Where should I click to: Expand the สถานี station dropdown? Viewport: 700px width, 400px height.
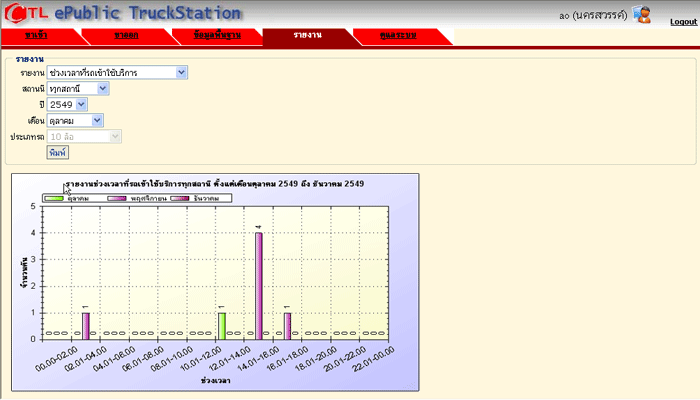click(x=78, y=88)
